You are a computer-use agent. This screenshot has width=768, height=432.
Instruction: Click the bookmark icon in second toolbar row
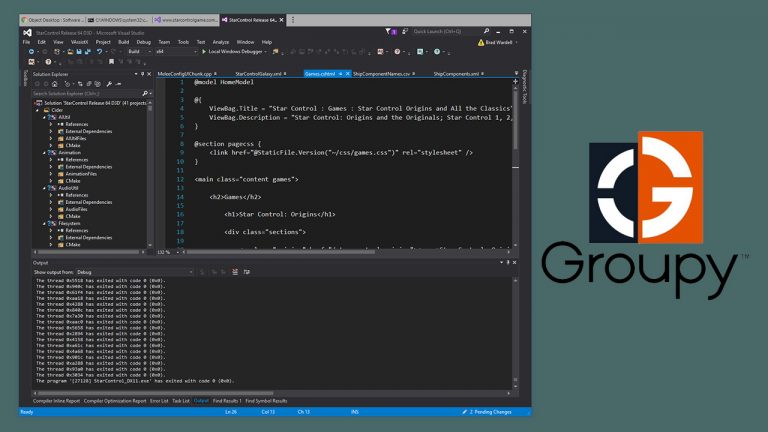tap(111, 62)
